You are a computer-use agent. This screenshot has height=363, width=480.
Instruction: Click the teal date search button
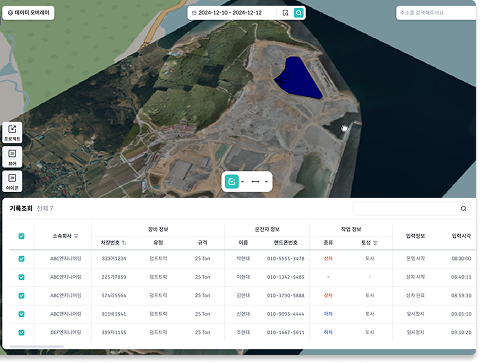point(298,13)
